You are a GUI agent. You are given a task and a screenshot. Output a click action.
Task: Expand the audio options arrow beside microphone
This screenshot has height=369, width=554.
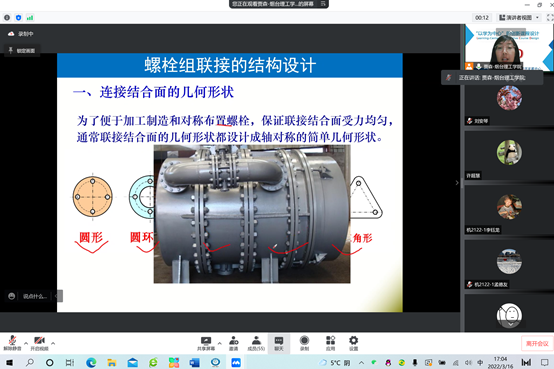pyautogui.click(x=26, y=343)
